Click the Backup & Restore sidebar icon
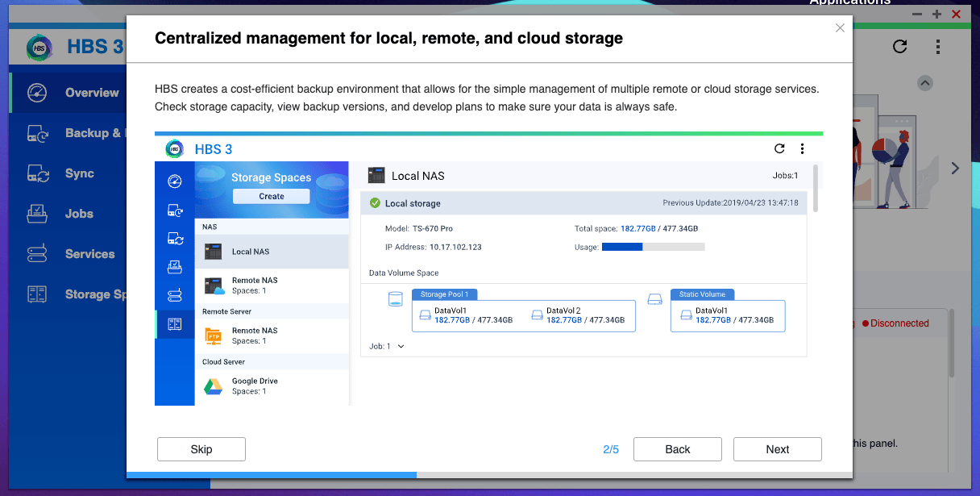The image size is (980, 496). coord(38,133)
